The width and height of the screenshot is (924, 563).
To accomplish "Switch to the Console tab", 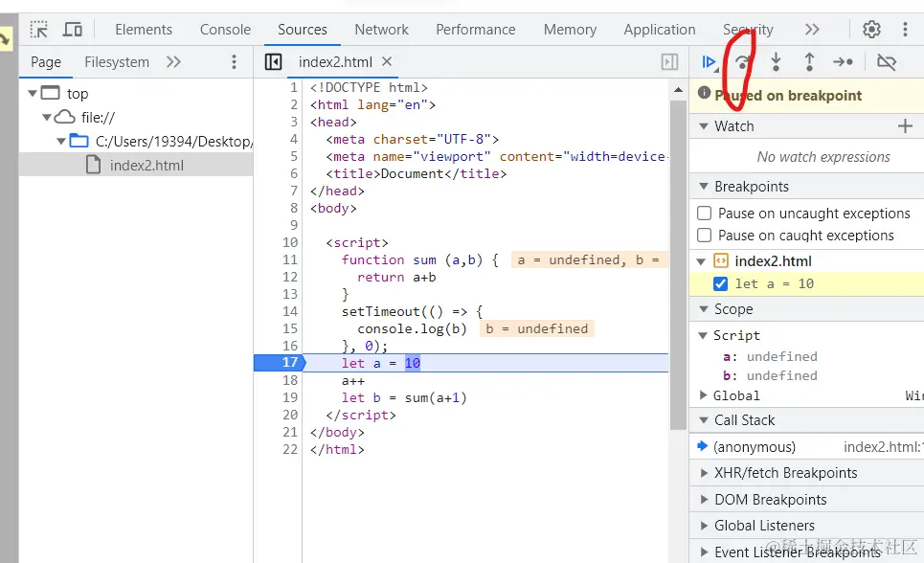I will pos(225,30).
